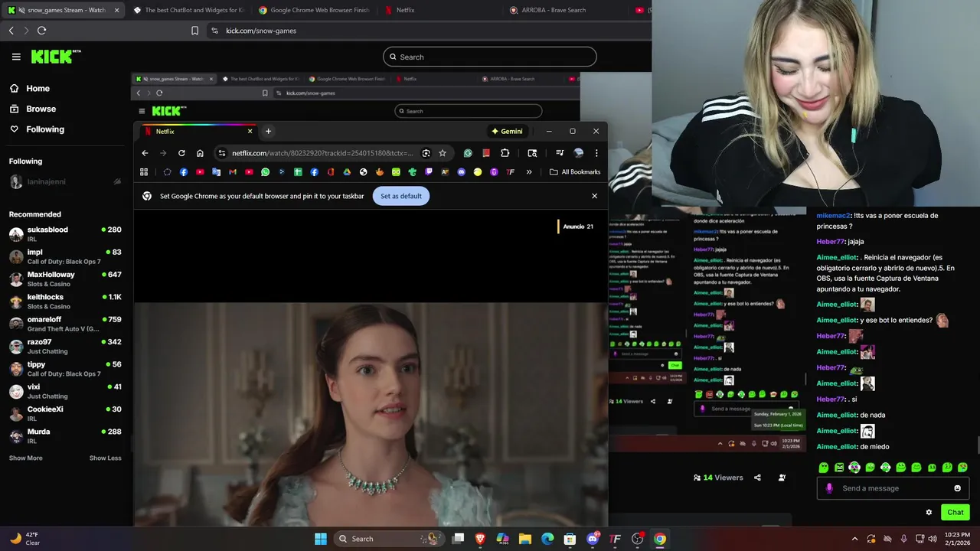
Task: Open the WhatsApp bookmark icon
Action: click(265, 172)
